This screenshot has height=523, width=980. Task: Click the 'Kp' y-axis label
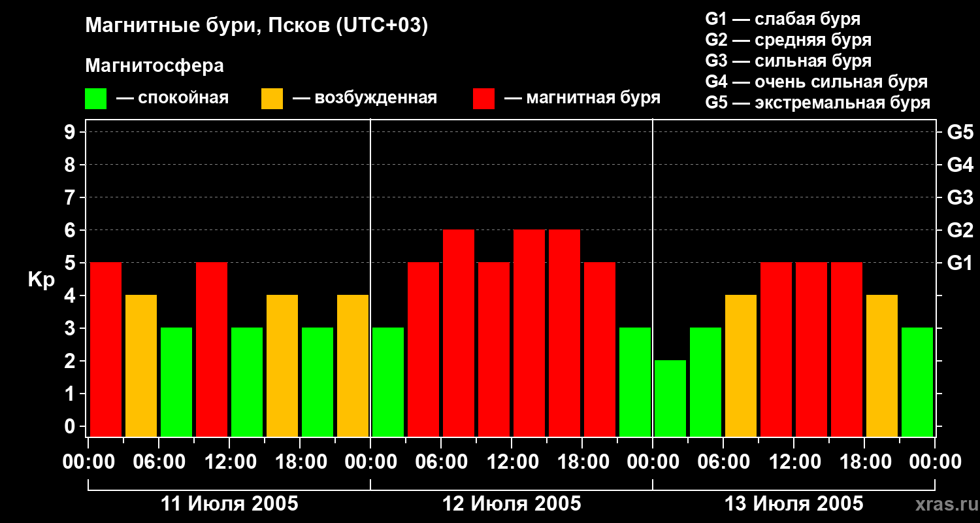click(42, 280)
